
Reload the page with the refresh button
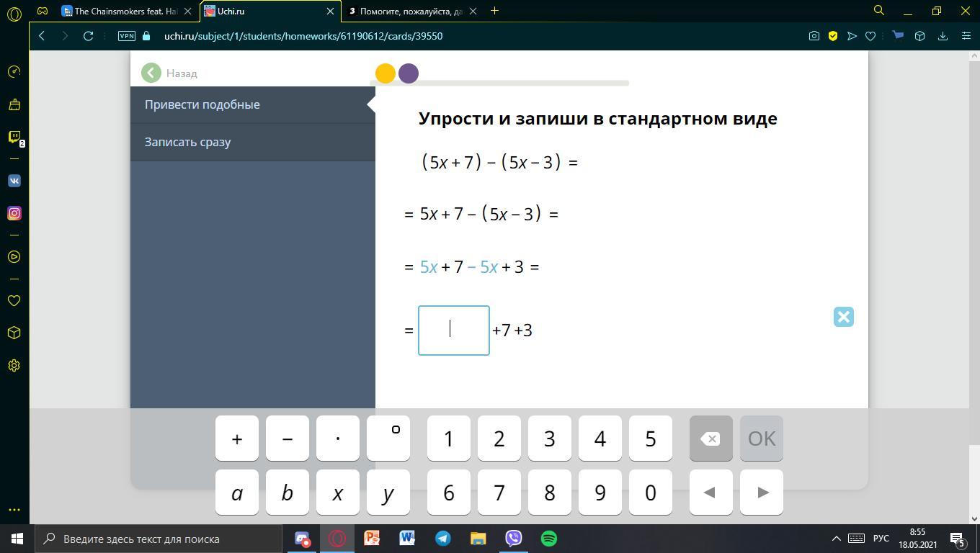click(88, 36)
